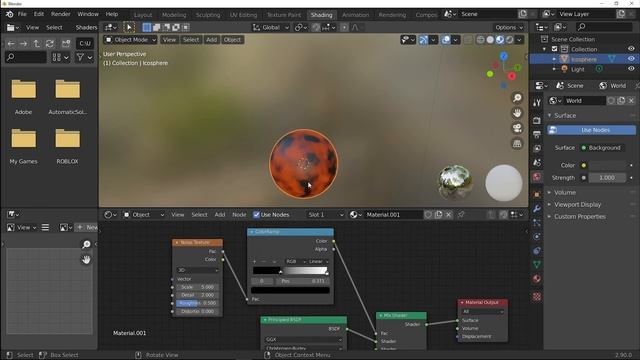640x360 pixels.
Task: Open the Global transform orientation dropdown
Action: point(271,27)
